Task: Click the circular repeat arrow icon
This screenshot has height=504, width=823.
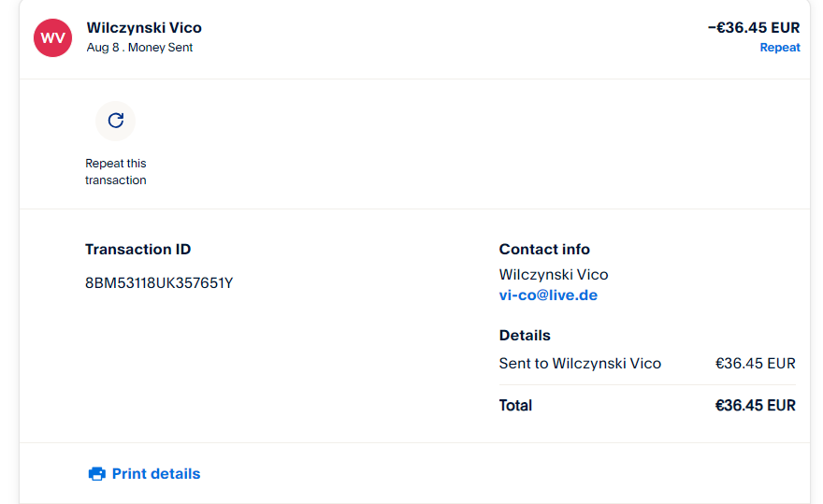Action: pyautogui.click(x=115, y=121)
